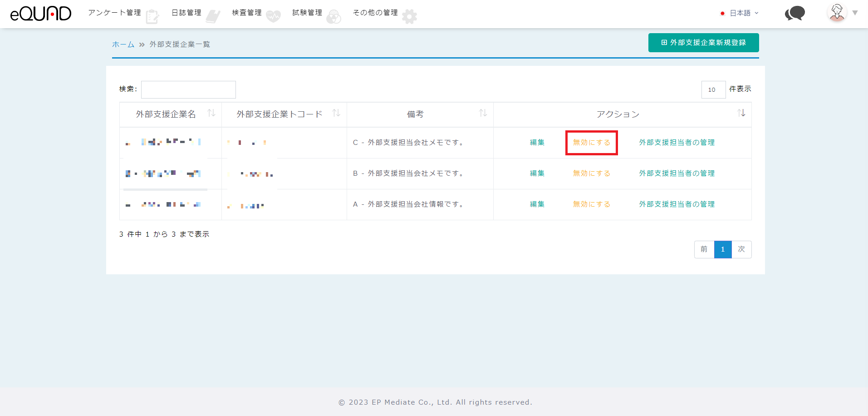Click the gear icon for その他の管理
This screenshot has width=868, height=416.
pos(409,17)
